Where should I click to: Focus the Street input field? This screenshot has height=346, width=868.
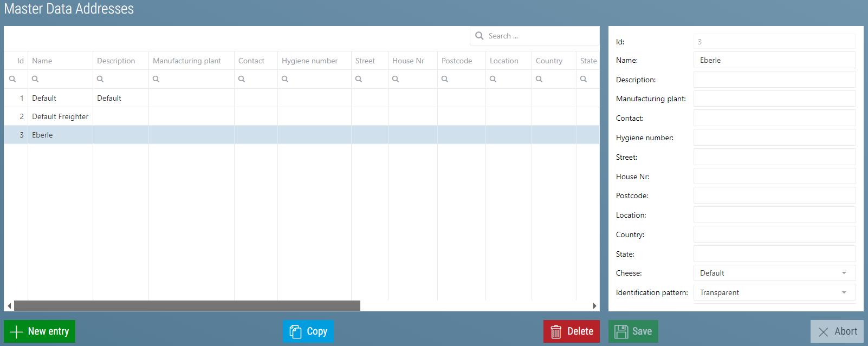tap(774, 157)
